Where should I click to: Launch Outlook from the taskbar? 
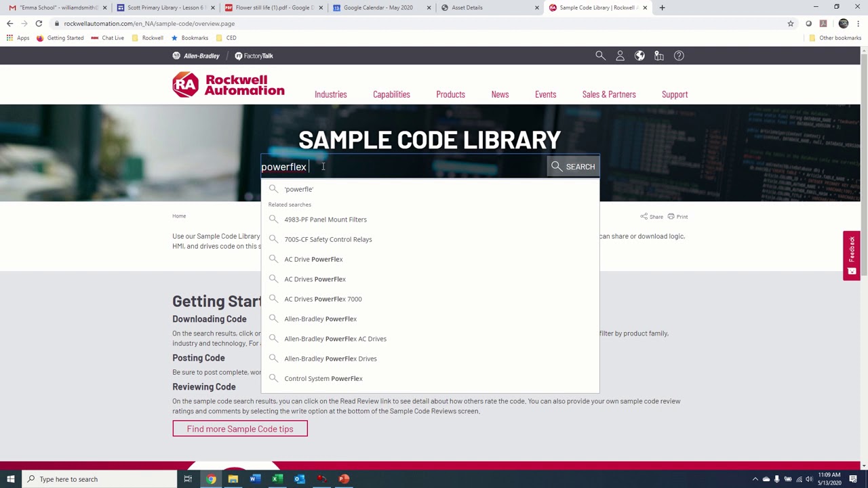tap(299, 479)
